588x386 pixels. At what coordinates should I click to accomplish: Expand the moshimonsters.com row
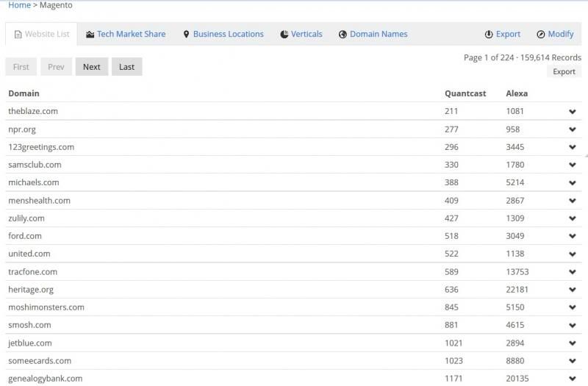pos(573,307)
